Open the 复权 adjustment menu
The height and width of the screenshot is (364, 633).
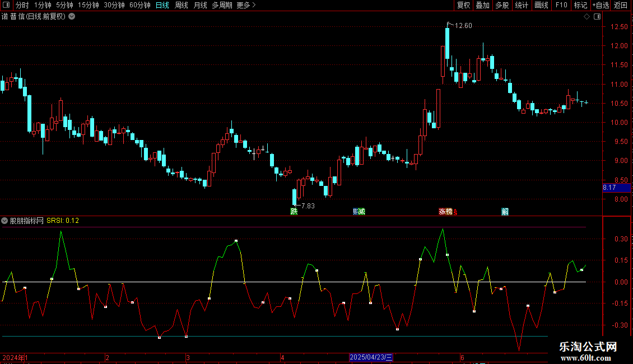[463, 5]
